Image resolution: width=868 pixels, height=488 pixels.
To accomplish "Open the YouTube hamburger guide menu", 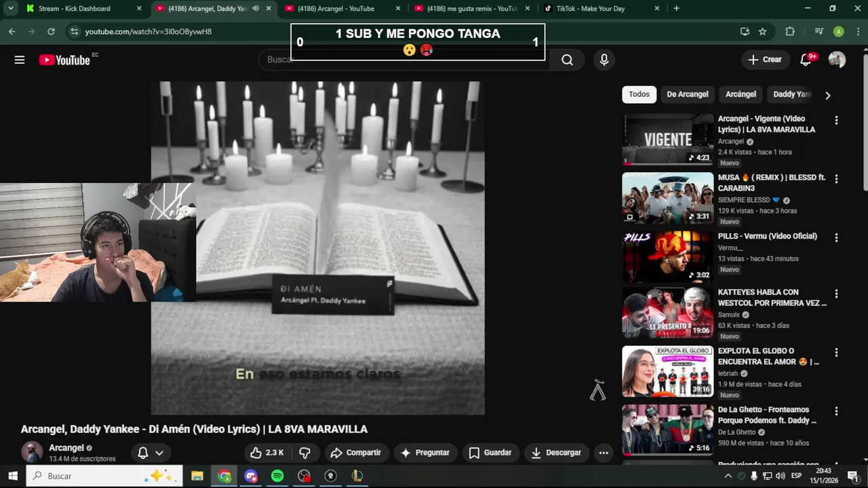I will coord(20,60).
